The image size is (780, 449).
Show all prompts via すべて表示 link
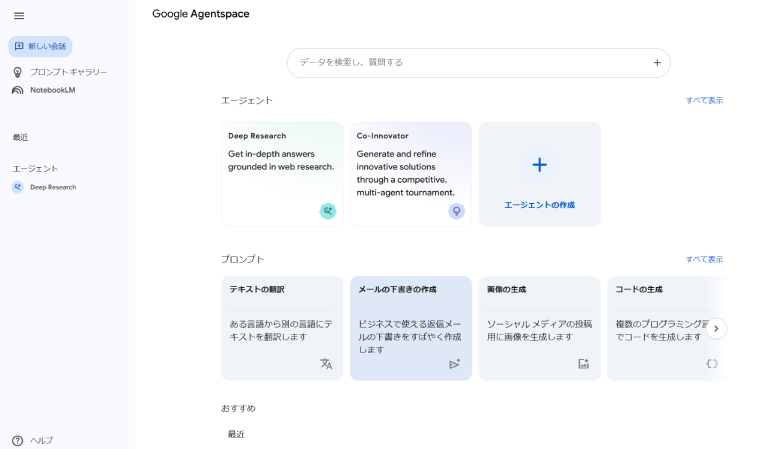click(703, 259)
